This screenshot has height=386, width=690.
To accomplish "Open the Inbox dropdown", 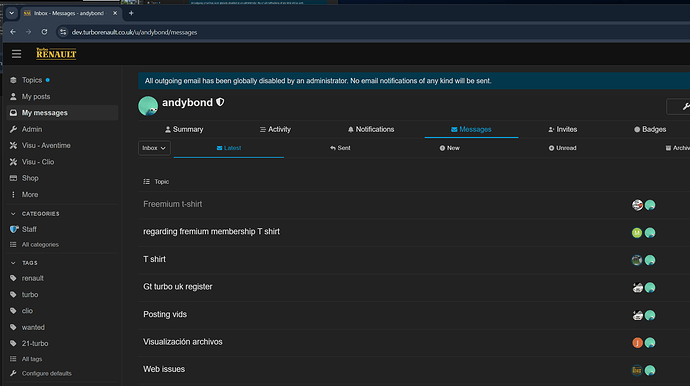I will click(154, 148).
